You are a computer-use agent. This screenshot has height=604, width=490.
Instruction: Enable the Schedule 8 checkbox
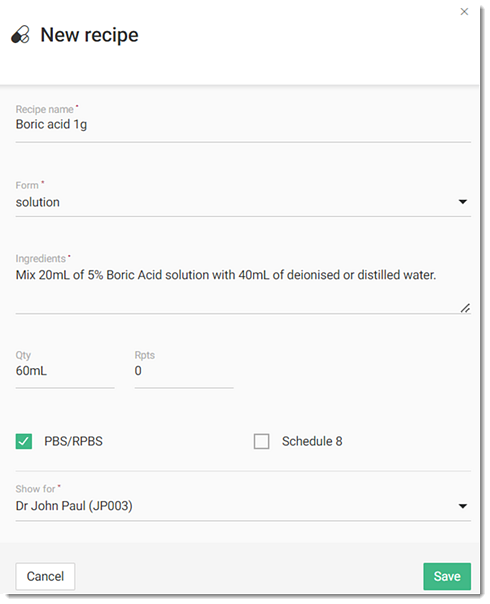tap(262, 441)
